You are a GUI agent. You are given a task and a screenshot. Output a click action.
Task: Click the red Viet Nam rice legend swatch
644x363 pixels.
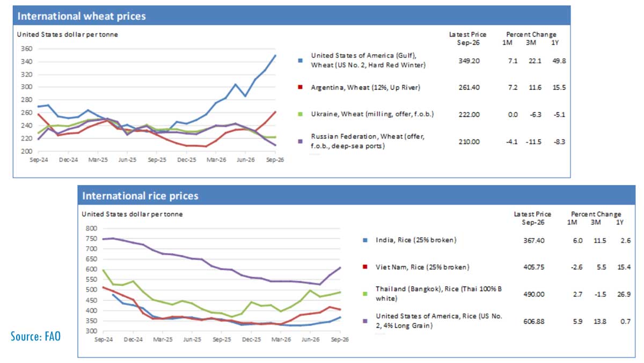pyautogui.click(x=364, y=267)
